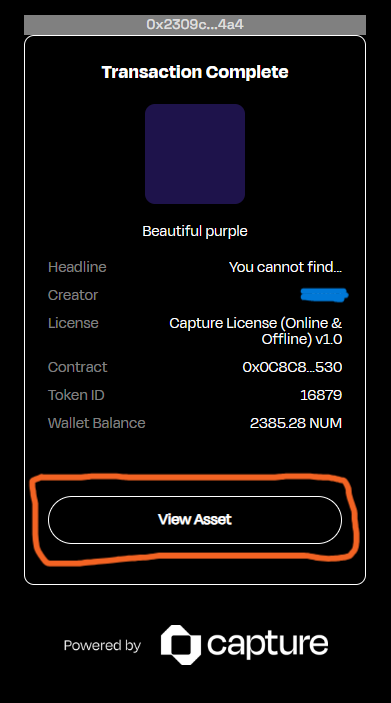
Task: Click the capture wordmark text
Action: (x=267, y=644)
